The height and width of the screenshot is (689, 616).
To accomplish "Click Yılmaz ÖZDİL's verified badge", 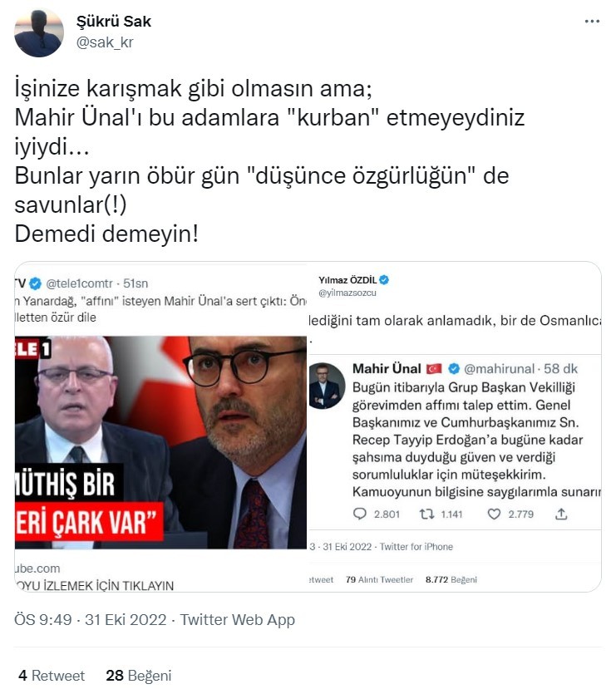I will pos(384,279).
